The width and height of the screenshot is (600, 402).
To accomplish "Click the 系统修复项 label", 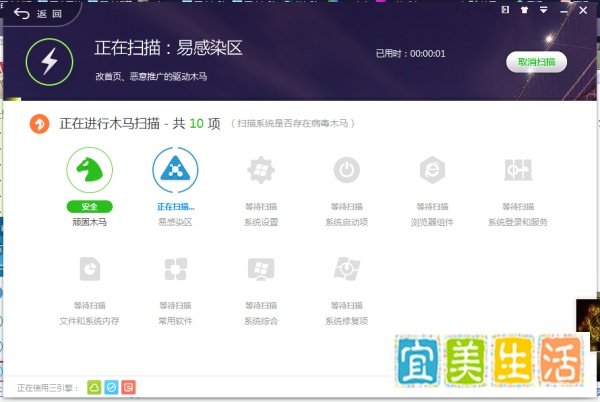I will (x=347, y=321).
